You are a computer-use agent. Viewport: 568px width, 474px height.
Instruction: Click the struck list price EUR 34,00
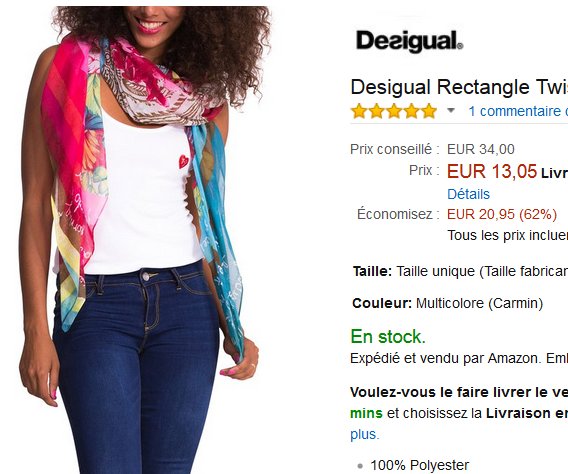tap(480, 149)
